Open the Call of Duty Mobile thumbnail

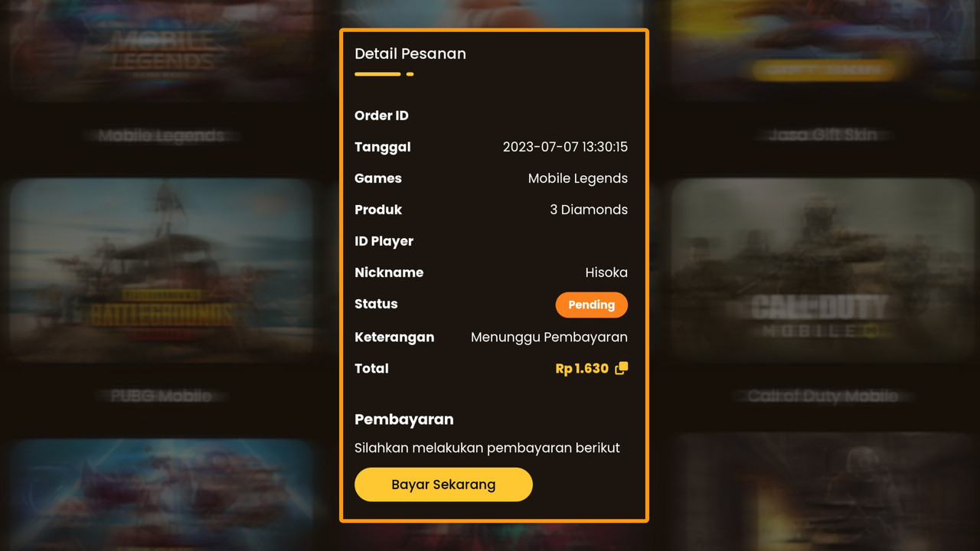pos(822,270)
